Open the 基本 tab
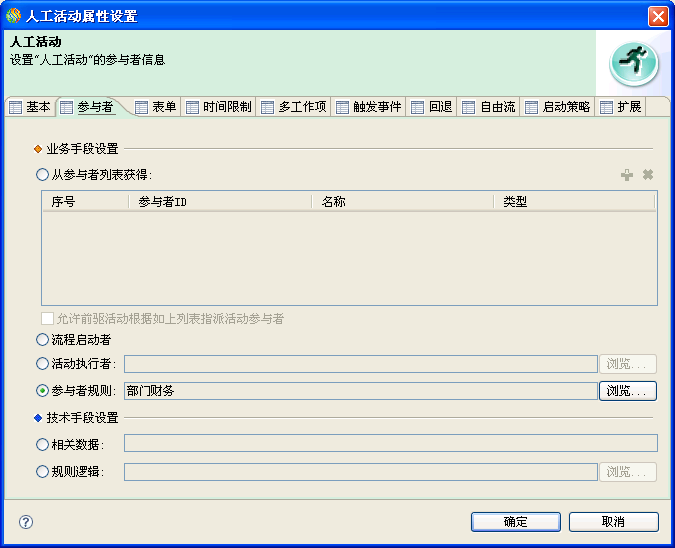The height and width of the screenshot is (548, 675). (x=29, y=107)
